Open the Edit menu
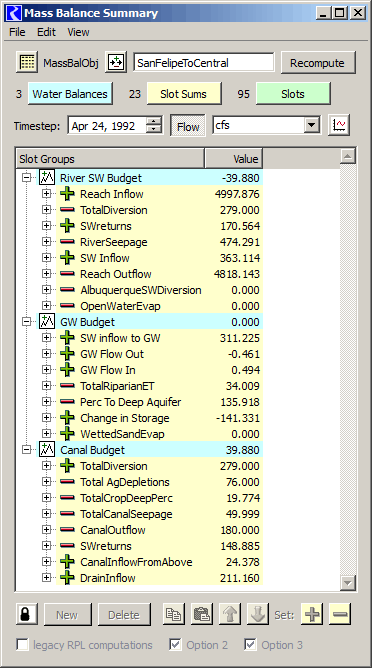 (46, 32)
